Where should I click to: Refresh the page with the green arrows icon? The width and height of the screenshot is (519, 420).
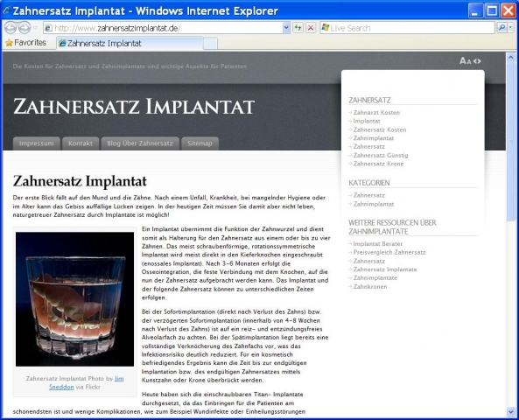298,28
